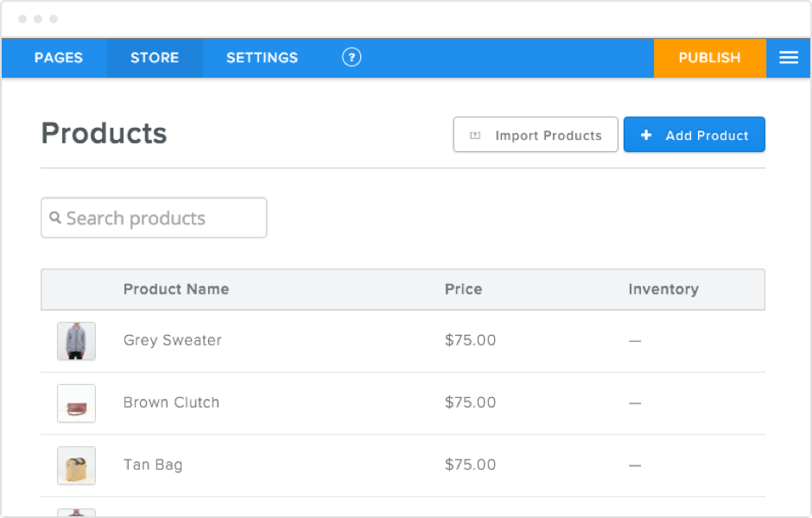The width and height of the screenshot is (812, 518).
Task: Click the plus icon on Add Product button
Action: [x=646, y=135]
